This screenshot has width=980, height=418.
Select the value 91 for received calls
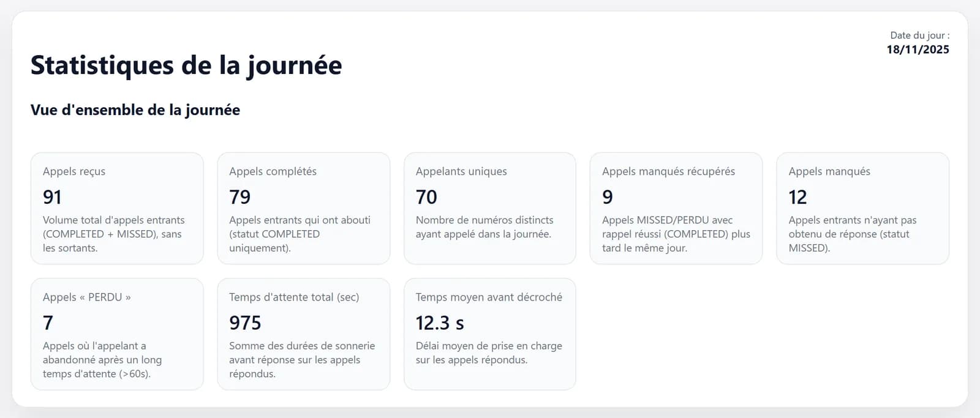pyautogui.click(x=52, y=197)
